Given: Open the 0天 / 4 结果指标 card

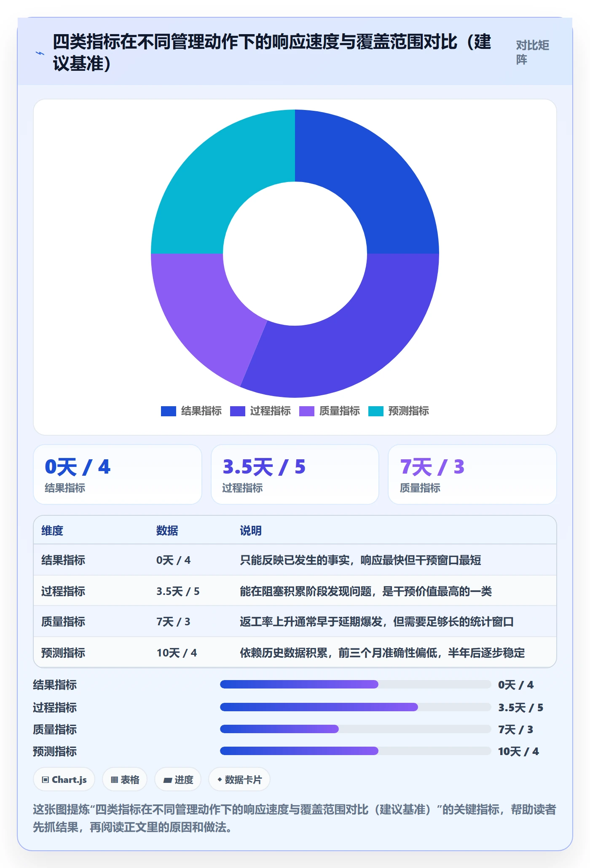Looking at the screenshot, I should point(118,474).
